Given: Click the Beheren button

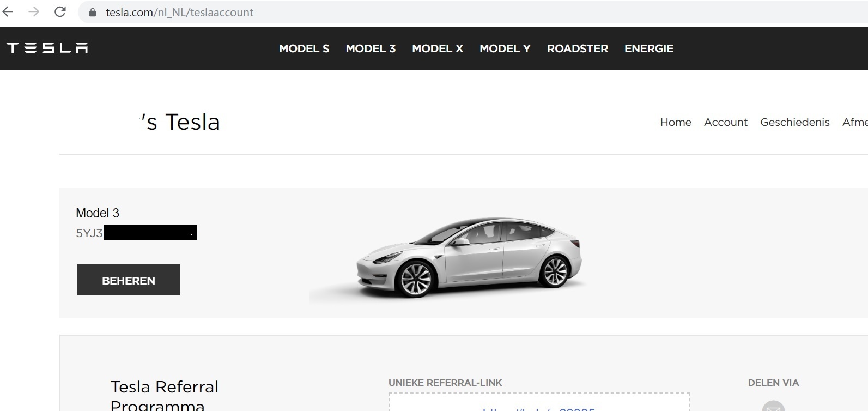Looking at the screenshot, I should pos(129,280).
